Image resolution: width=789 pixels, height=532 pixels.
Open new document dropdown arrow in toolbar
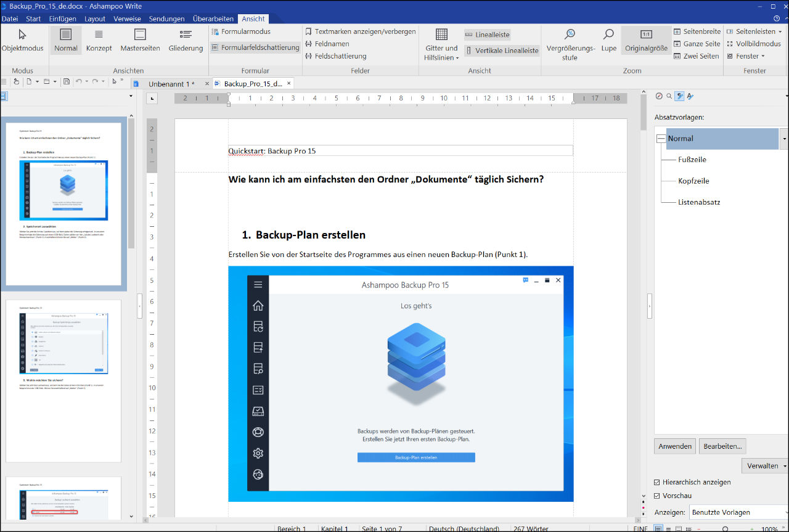click(38, 81)
